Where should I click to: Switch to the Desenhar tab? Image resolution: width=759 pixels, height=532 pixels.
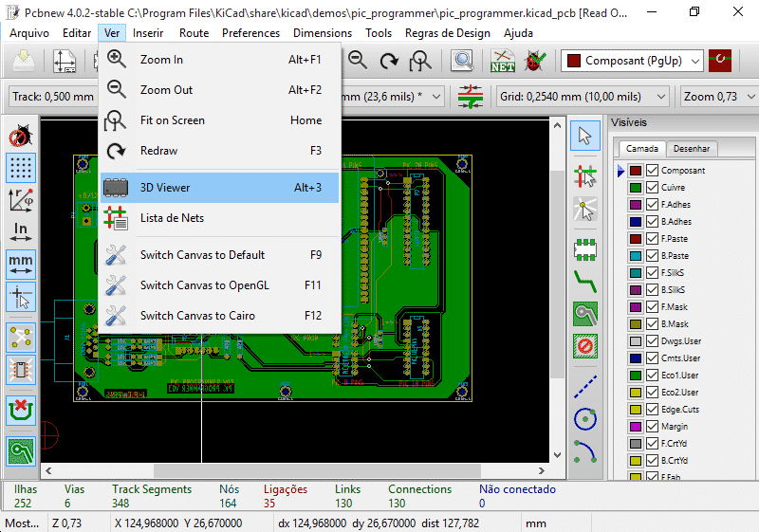[x=692, y=149]
